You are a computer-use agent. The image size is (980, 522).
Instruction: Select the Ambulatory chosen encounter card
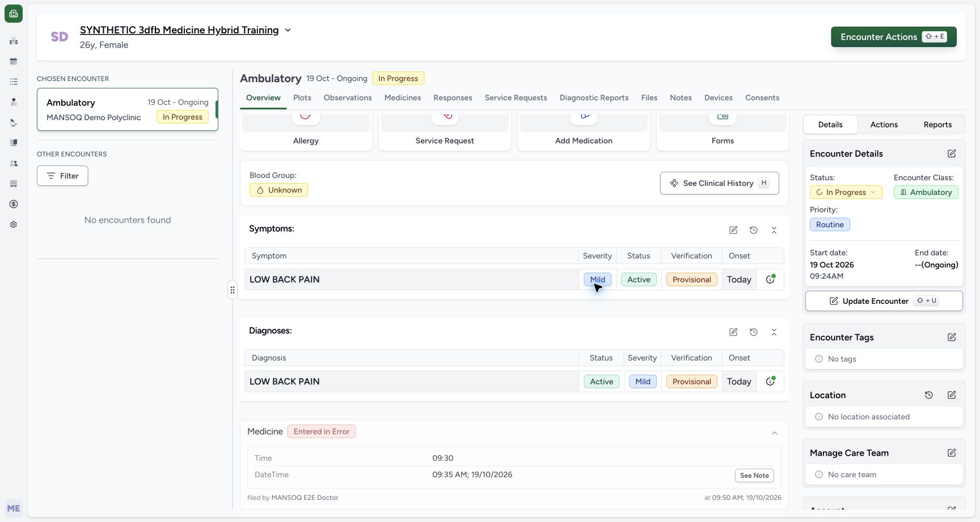click(128, 109)
